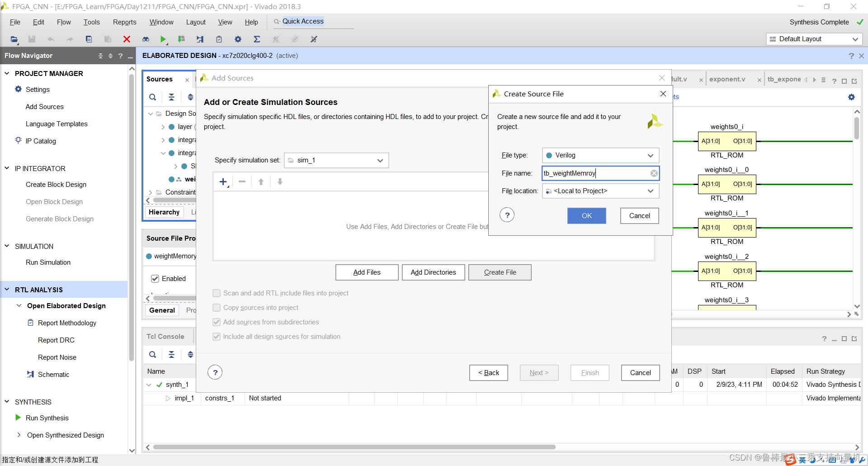Click the Create File button
Screen dimensions: 868x466
click(x=500, y=272)
